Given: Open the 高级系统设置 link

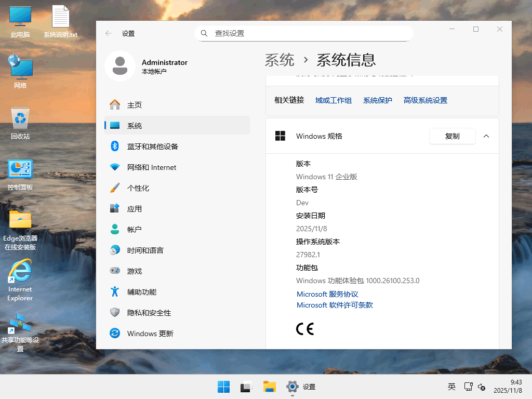Looking at the screenshot, I should point(425,100).
